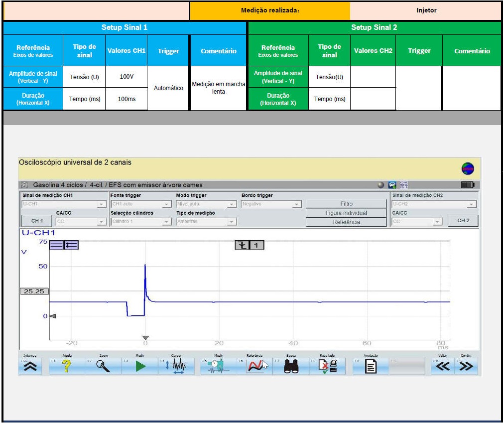Click the Busca binoculars icon
Viewport: 504px width, 423px height.
click(291, 367)
